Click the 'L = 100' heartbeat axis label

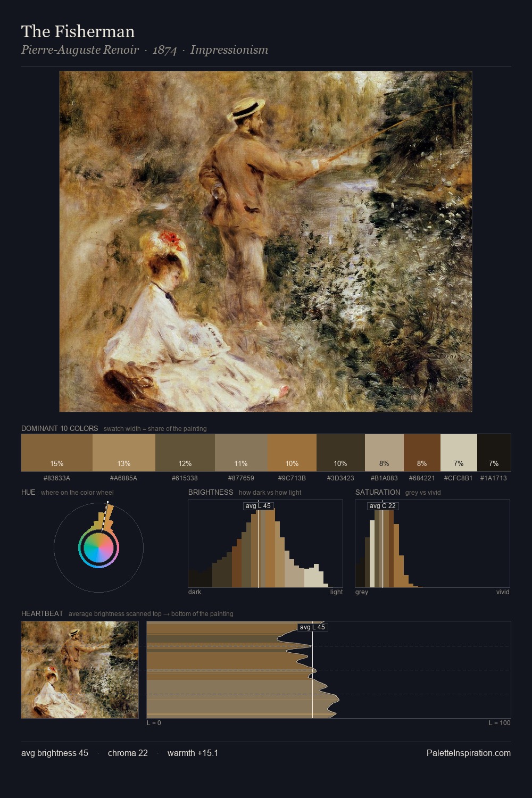pos(500,722)
